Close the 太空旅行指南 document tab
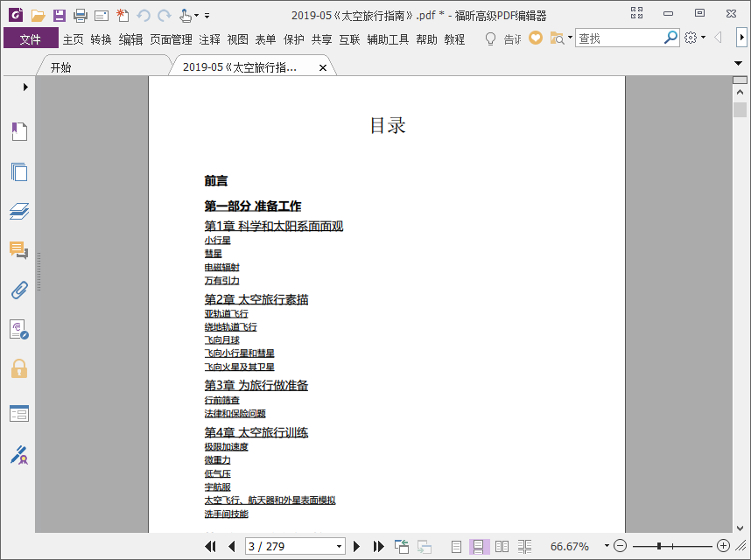The width and height of the screenshot is (751, 560). pos(323,68)
